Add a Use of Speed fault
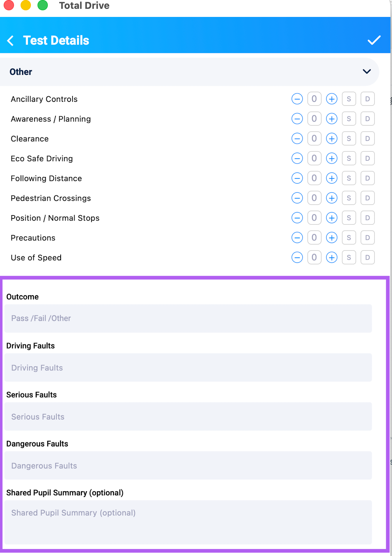392x556 pixels. (x=332, y=258)
